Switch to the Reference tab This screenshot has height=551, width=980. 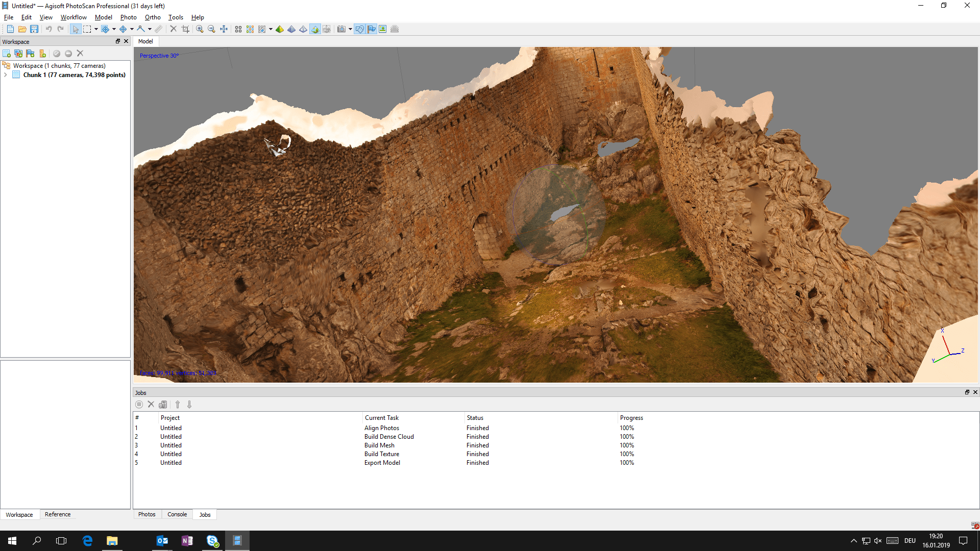coord(58,514)
